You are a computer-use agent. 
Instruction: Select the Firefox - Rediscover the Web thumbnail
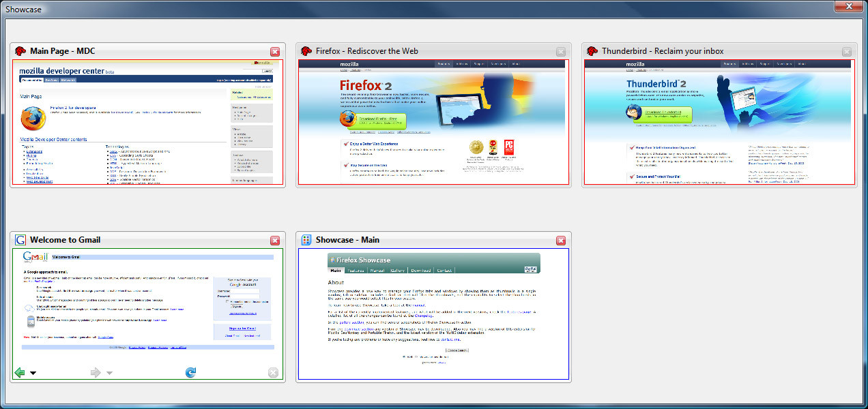coord(433,123)
